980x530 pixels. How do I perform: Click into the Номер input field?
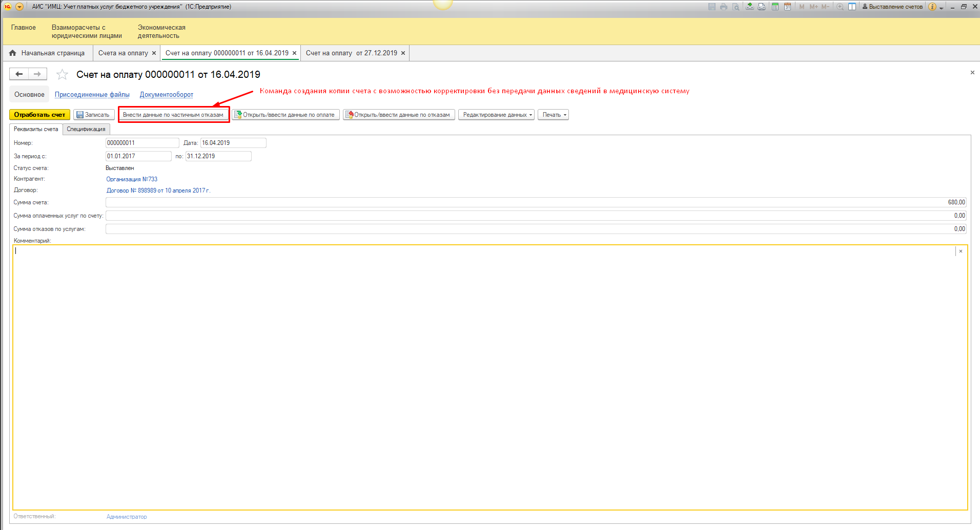click(142, 143)
